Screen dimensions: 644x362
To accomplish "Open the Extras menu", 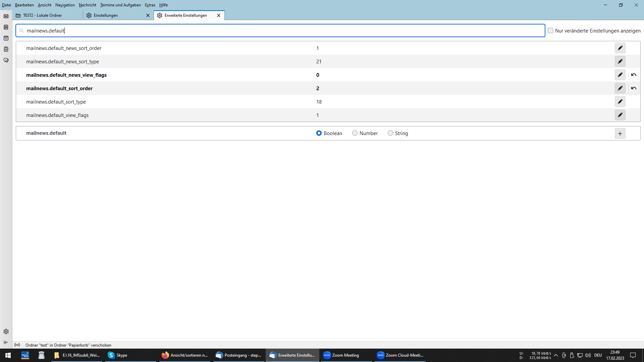I will pyautogui.click(x=150, y=5).
